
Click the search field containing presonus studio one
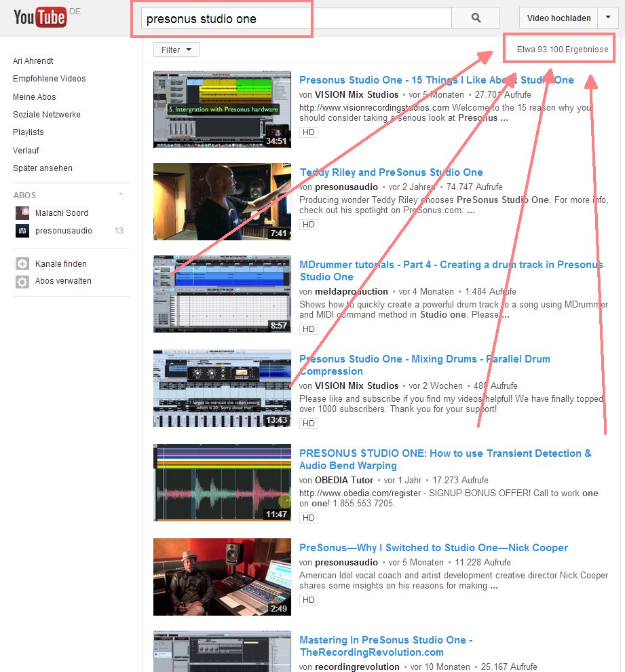297,19
